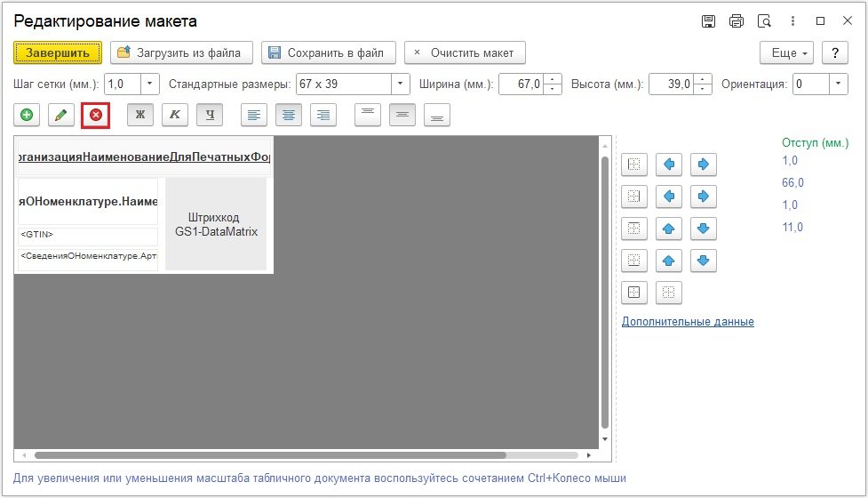Click the green add element icon
Viewport: 868px width, 498px height.
[x=27, y=115]
